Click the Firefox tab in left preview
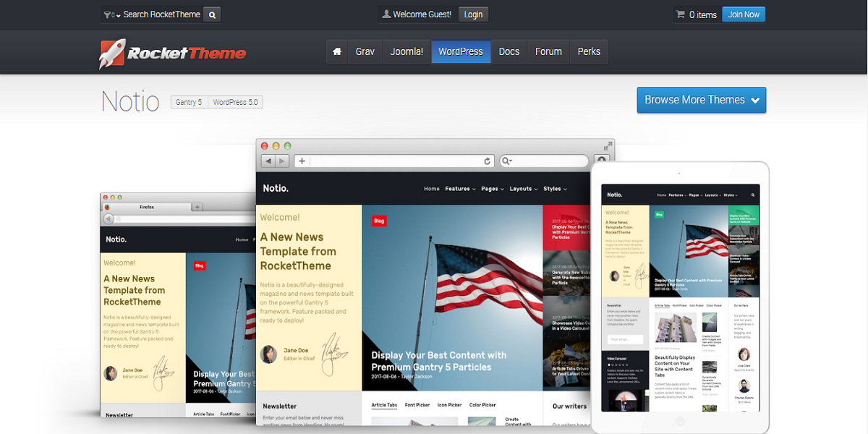Screen dimensions: 868x434 147,207
